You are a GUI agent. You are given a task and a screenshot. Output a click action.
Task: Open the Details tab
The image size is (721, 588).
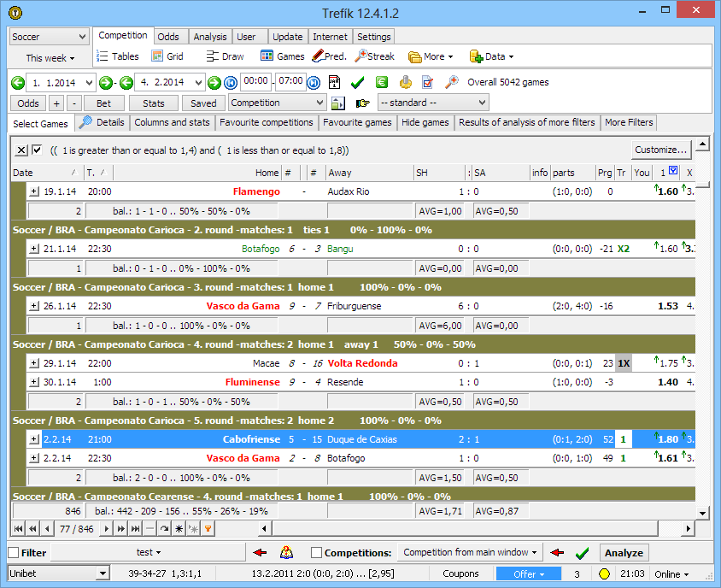click(102, 122)
